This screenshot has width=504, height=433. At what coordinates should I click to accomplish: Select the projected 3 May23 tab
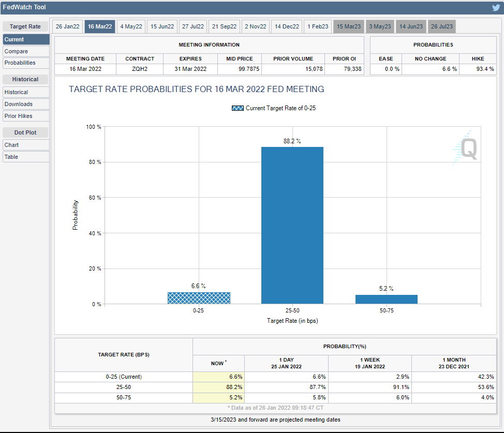380,26
